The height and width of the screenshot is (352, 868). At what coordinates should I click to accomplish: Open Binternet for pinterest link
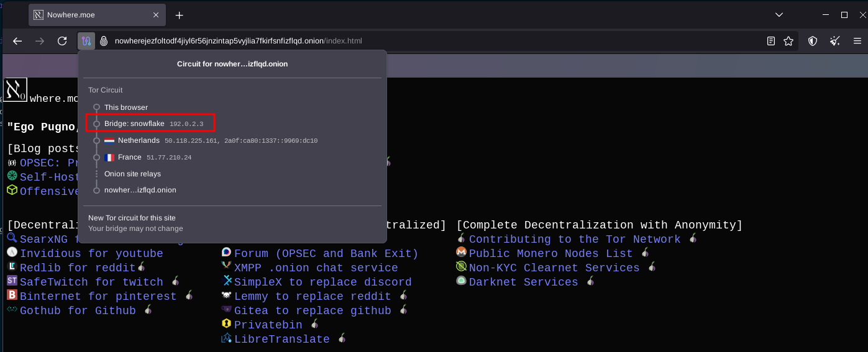pyautogui.click(x=98, y=297)
